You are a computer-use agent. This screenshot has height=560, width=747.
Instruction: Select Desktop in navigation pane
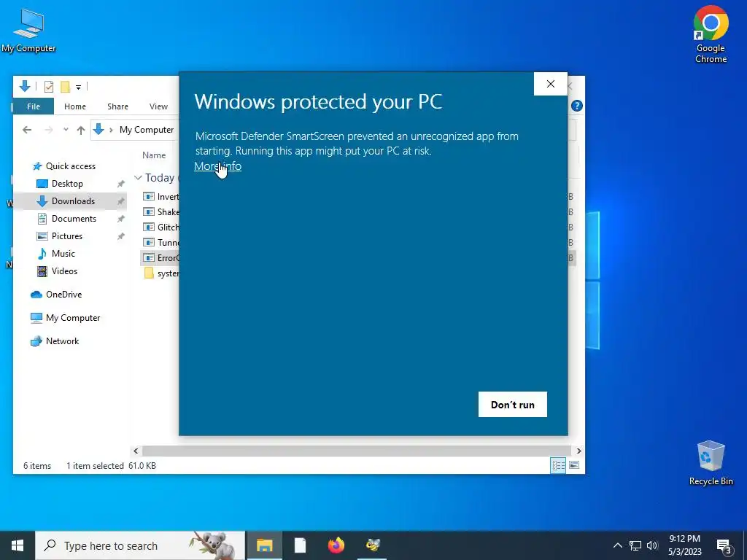point(67,184)
